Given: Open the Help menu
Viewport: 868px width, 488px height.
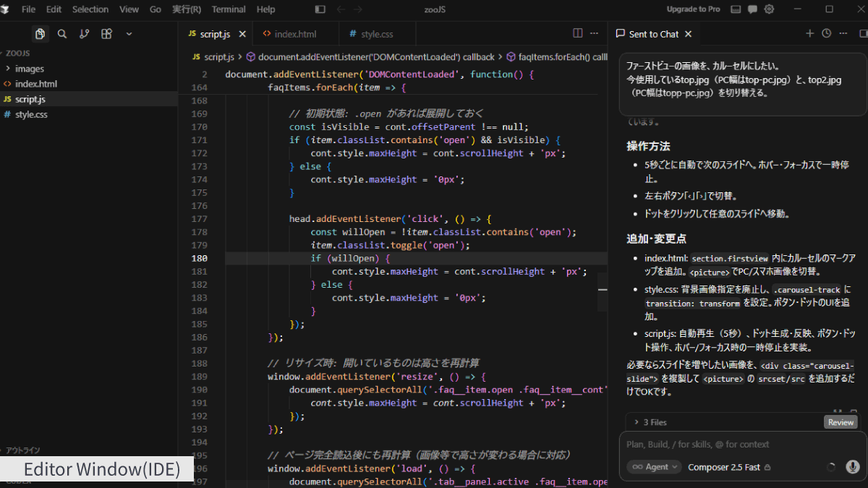Looking at the screenshot, I should [x=265, y=9].
